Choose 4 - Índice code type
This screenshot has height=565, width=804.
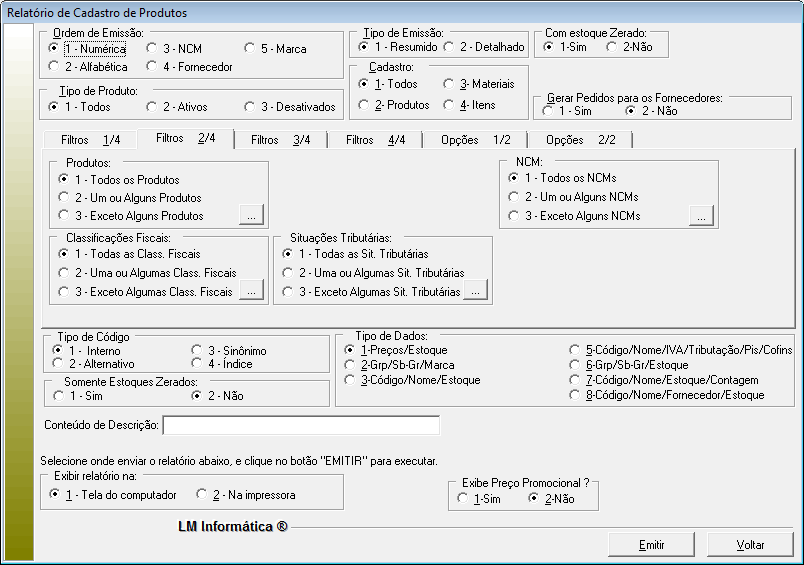[197, 364]
